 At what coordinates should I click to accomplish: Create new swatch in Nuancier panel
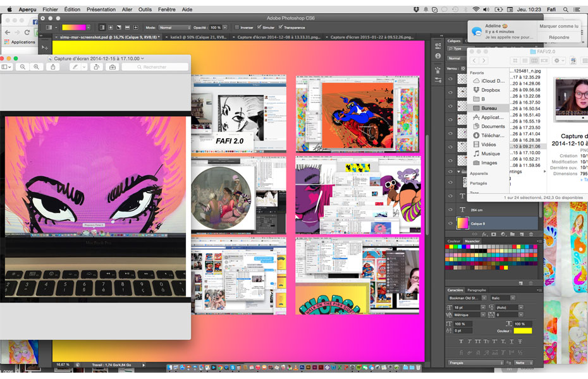pos(521,283)
